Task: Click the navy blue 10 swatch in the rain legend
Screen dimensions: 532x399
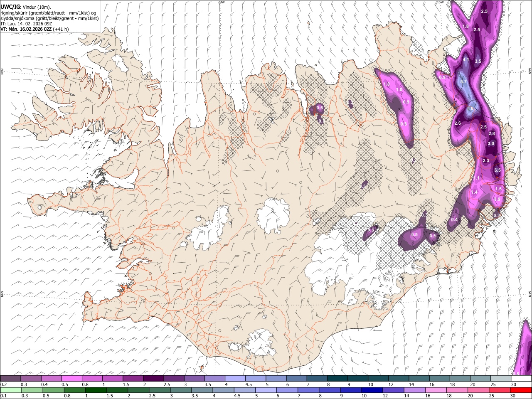Action: click(x=372, y=390)
